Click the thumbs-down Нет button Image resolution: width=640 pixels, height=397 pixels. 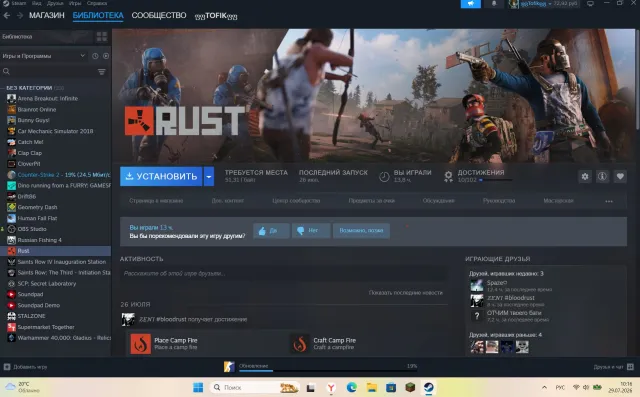[x=311, y=231]
